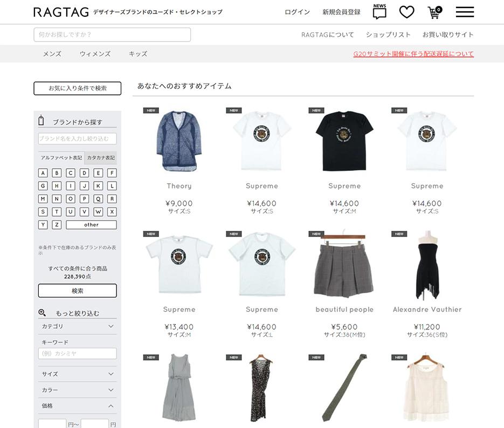
Task: Select brand letter M
Action: [43, 199]
